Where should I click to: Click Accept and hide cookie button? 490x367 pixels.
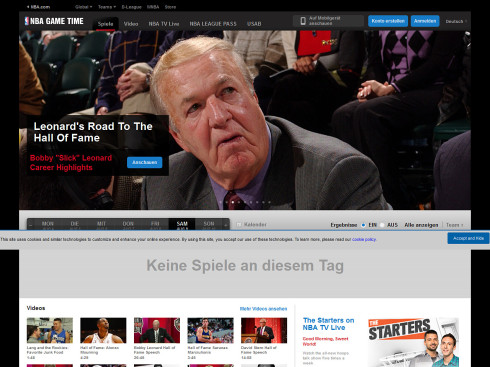[x=468, y=238]
